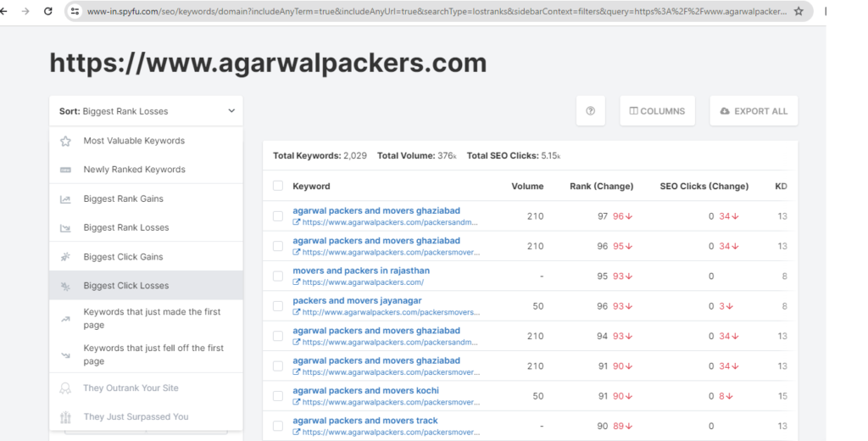Toggle the select-all checkbox in Keyword header
The width and height of the screenshot is (868, 441).
[x=278, y=186]
